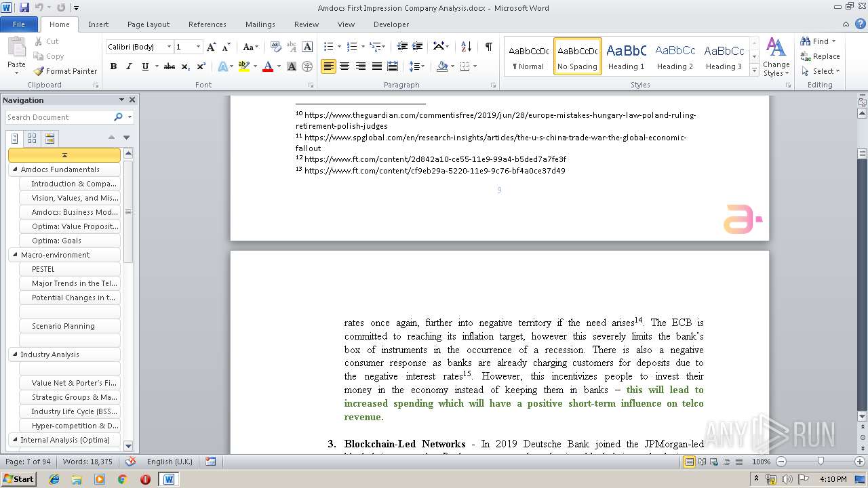Image resolution: width=868 pixels, height=488 pixels.
Task: Browse pages in Navigation pane
Action: point(32,138)
